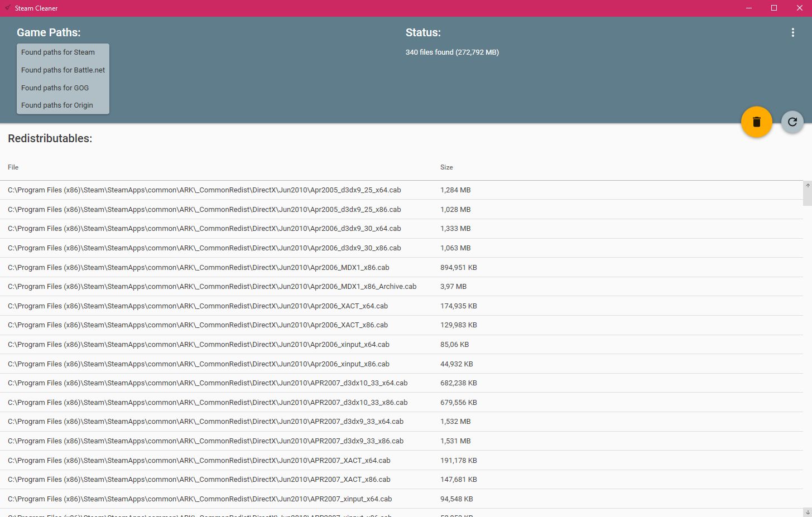The image size is (812, 517).
Task: Select the APR2007_xinput_x64.cab file row
Action: [x=401, y=499]
